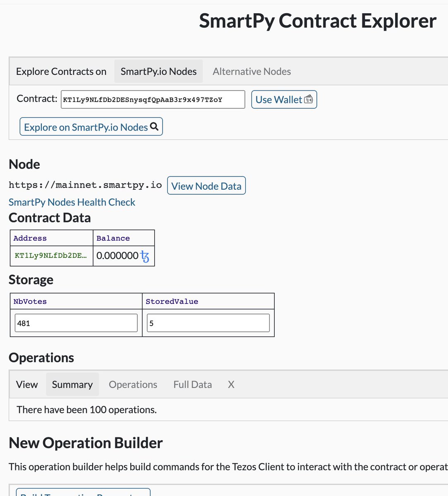
Task: Click the Operations section heading
Action: tap(41, 358)
